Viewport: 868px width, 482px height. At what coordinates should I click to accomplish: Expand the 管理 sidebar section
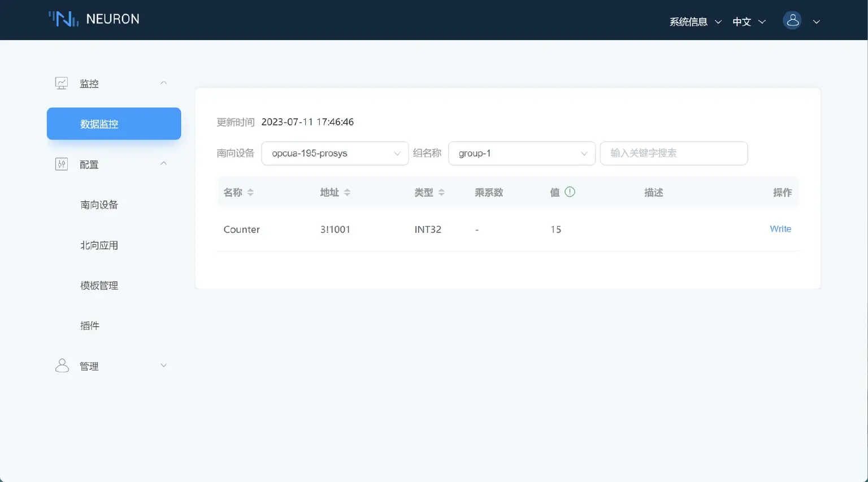tap(163, 365)
